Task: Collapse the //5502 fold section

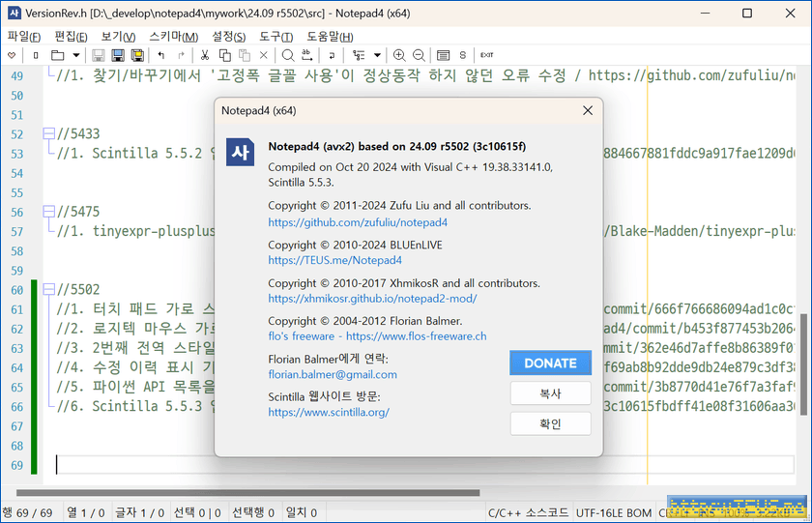Action: click(x=46, y=289)
